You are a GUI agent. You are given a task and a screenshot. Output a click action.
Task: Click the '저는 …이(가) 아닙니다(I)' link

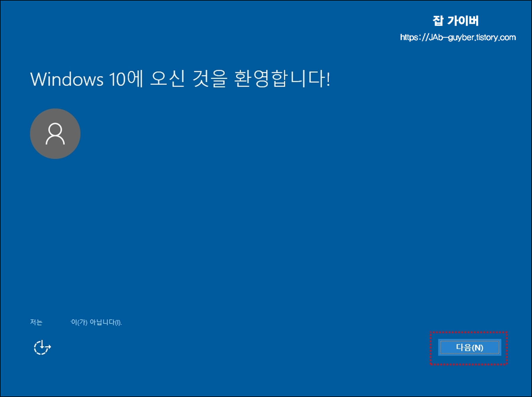coord(76,322)
